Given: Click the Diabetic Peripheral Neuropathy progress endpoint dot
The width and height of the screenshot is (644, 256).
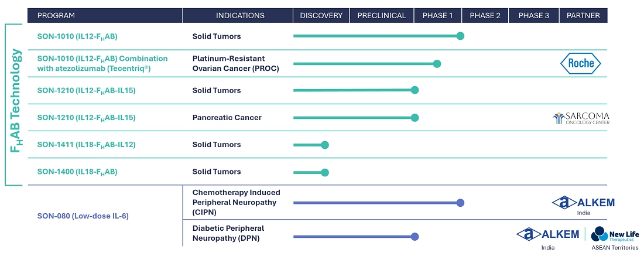Looking at the screenshot, I should pyautogui.click(x=415, y=237).
